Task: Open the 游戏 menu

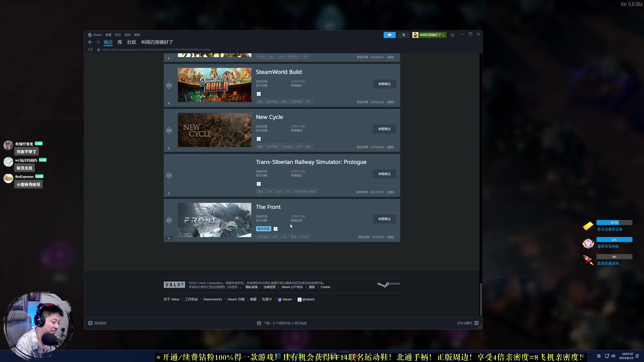Action: pyautogui.click(x=128, y=35)
